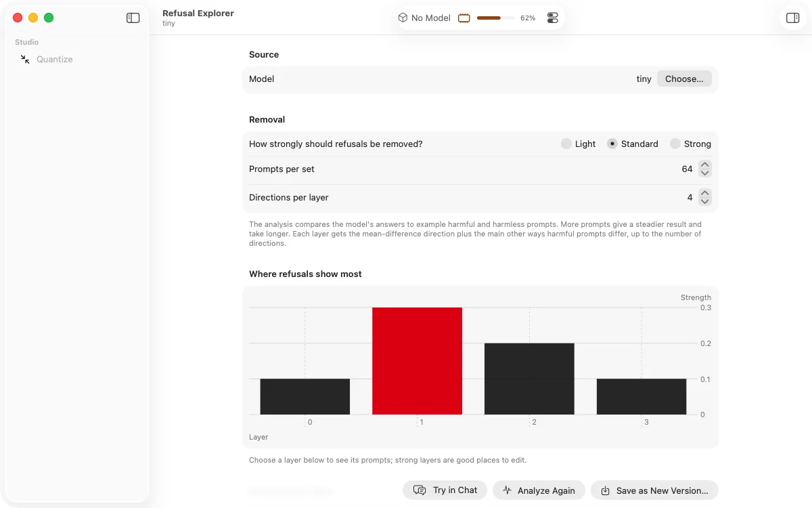This screenshot has height=508, width=812.
Task: Click Save as New Version button
Action: coord(654,490)
